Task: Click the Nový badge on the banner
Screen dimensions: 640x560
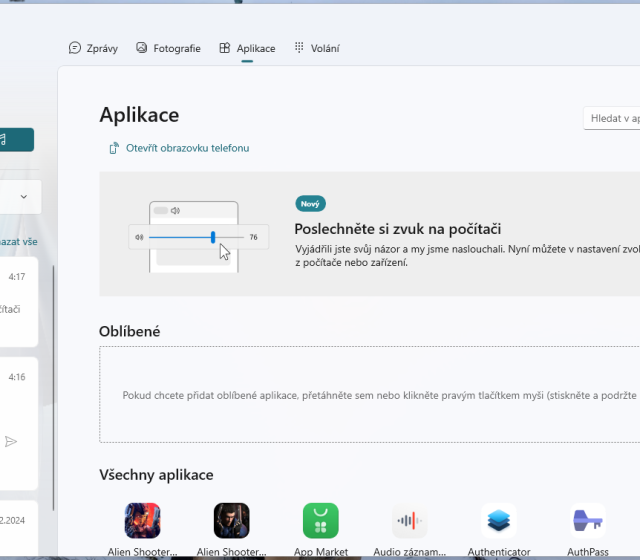Action: click(x=310, y=203)
